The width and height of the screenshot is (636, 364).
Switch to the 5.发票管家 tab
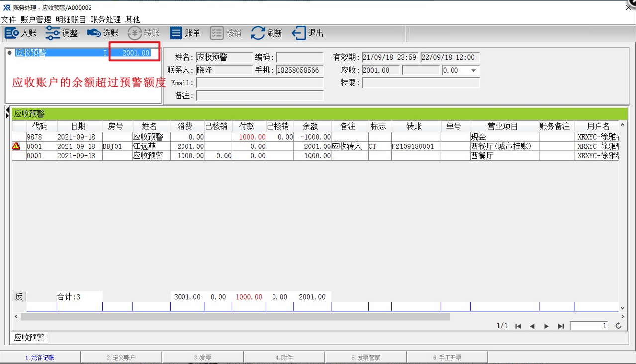point(365,357)
